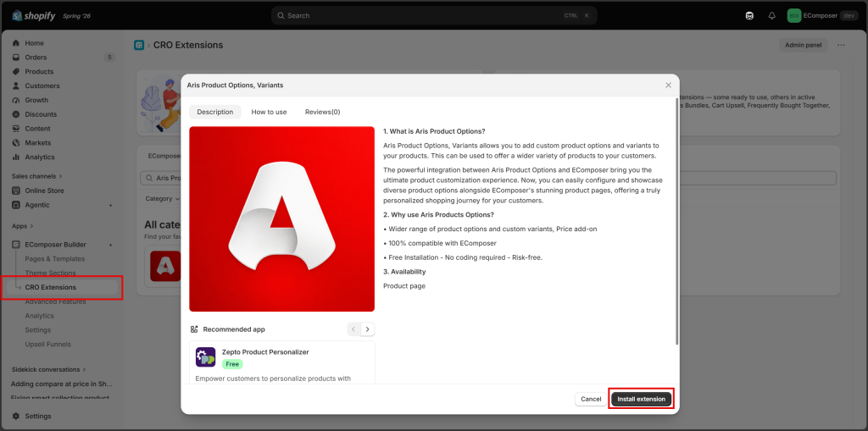Open Theme Sections

(x=50, y=273)
